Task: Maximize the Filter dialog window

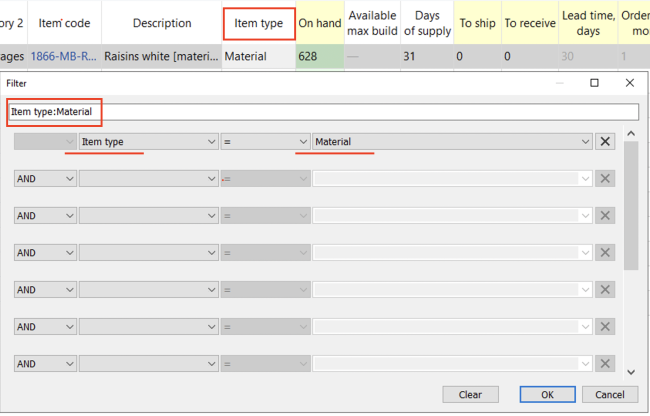Action: 594,83
